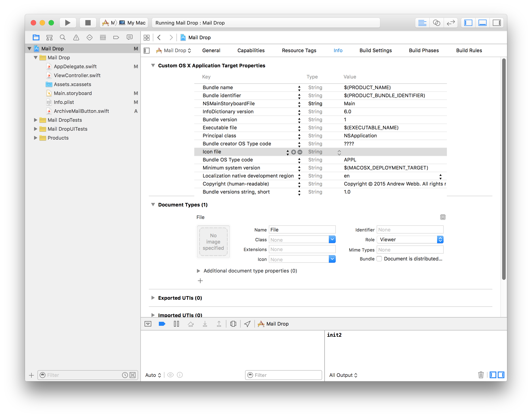
Task: Click Step Out in the debug bar
Action: pos(219,324)
